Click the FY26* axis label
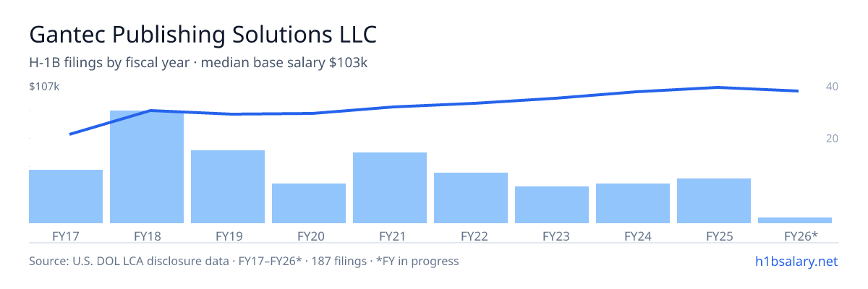868x289 pixels. tap(801, 236)
